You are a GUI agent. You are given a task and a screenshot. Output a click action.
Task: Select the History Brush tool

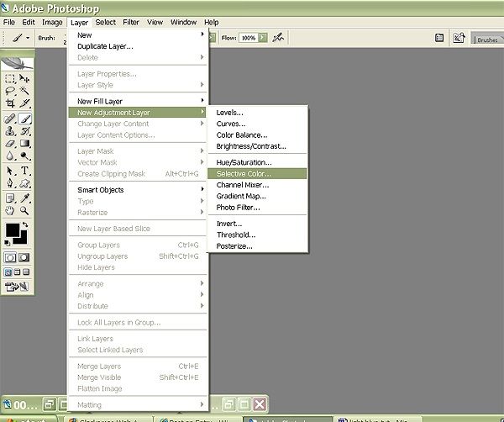[24, 131]
